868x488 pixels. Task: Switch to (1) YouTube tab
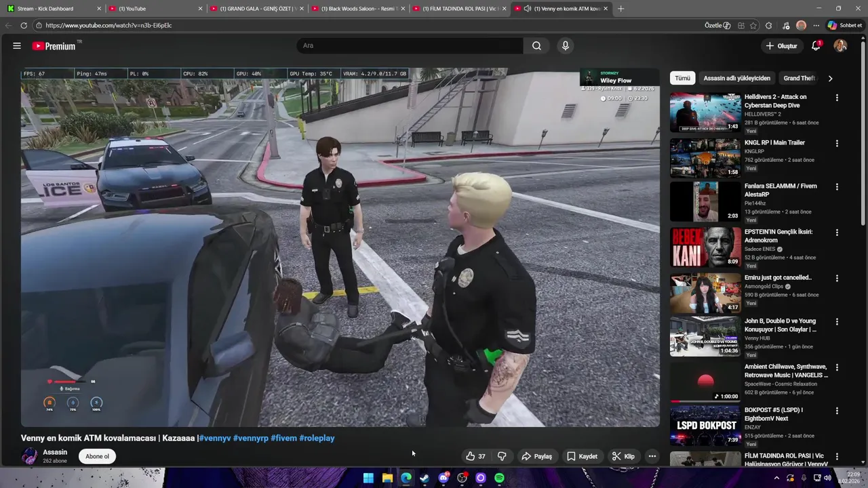(x=156, y=8)
